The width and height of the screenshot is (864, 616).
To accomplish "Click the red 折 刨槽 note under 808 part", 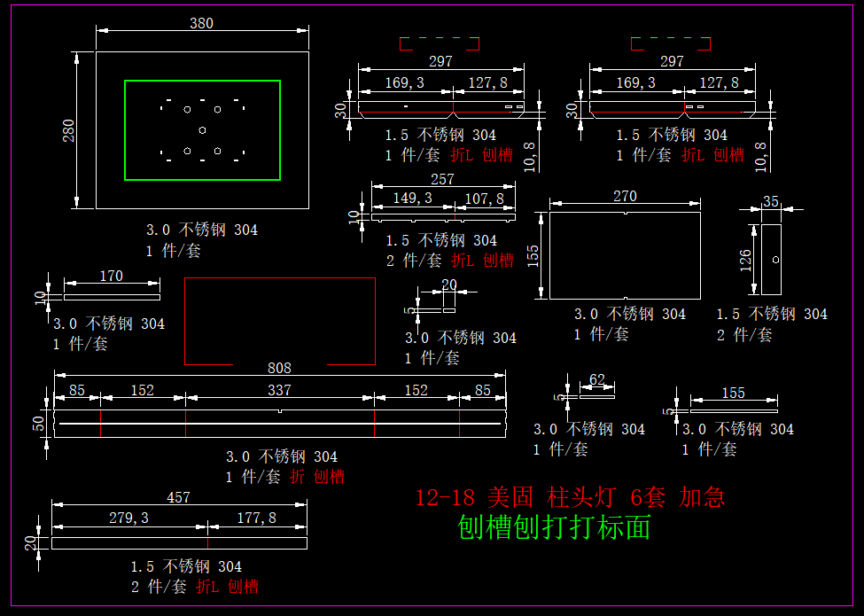I will click(x=317, y=477).
